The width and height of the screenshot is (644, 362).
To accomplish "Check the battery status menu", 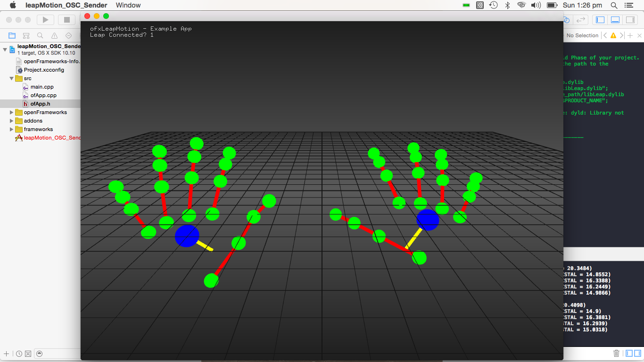I will point(552,5).
